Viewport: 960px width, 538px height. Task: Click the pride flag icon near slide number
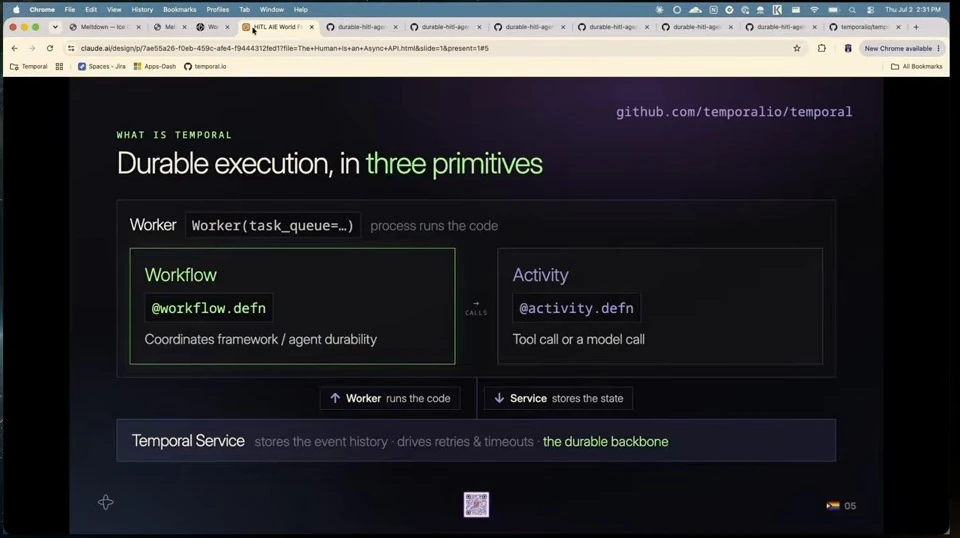(833, 506)
